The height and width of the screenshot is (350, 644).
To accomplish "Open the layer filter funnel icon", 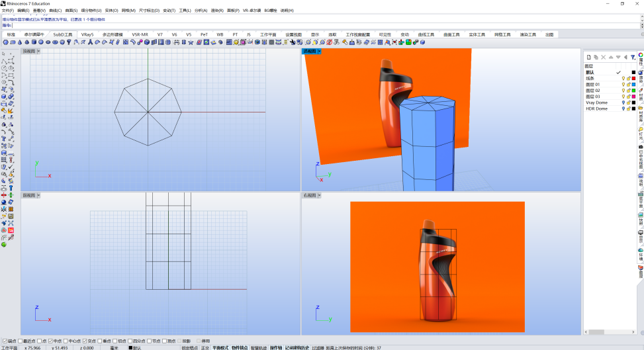I will click(x=633, y=58).
